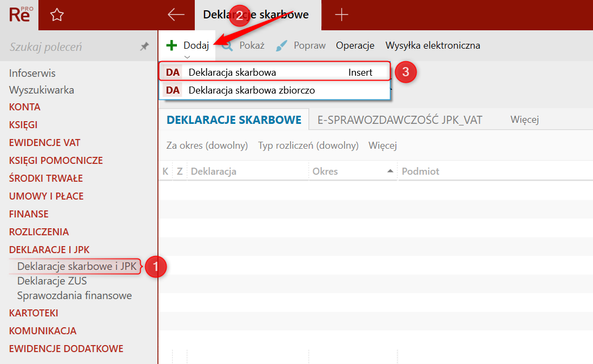This screenshot has width=593, height=364.
Task: Go back using the left arrow
Action: [176, 15]
